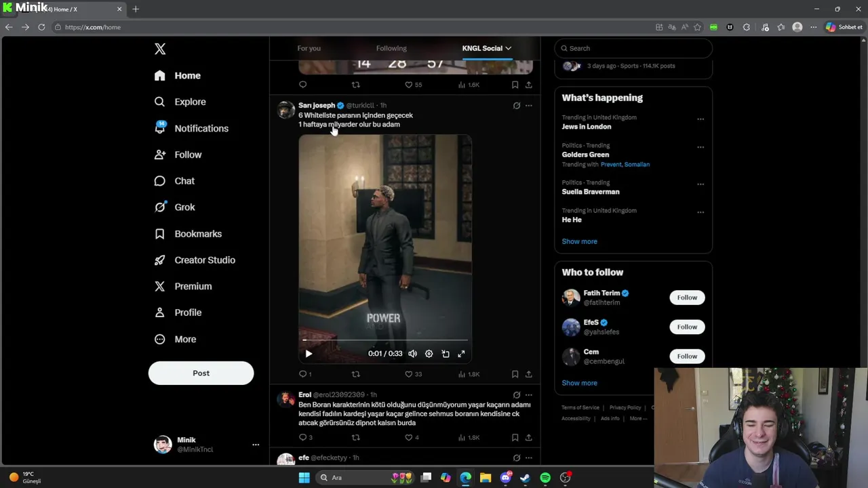Open options for Jews in London trend
The image size is (868, 488).
pyautogui.click(x=701, y=119)
